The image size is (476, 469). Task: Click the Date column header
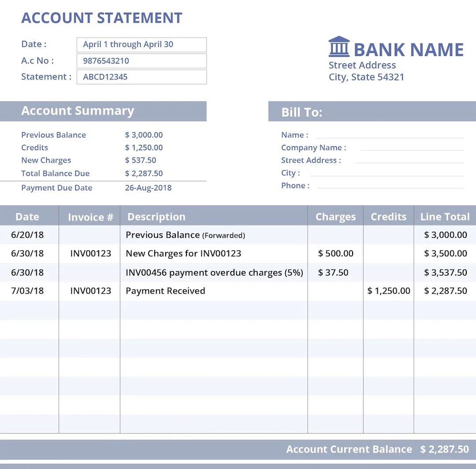coord(27,217)
